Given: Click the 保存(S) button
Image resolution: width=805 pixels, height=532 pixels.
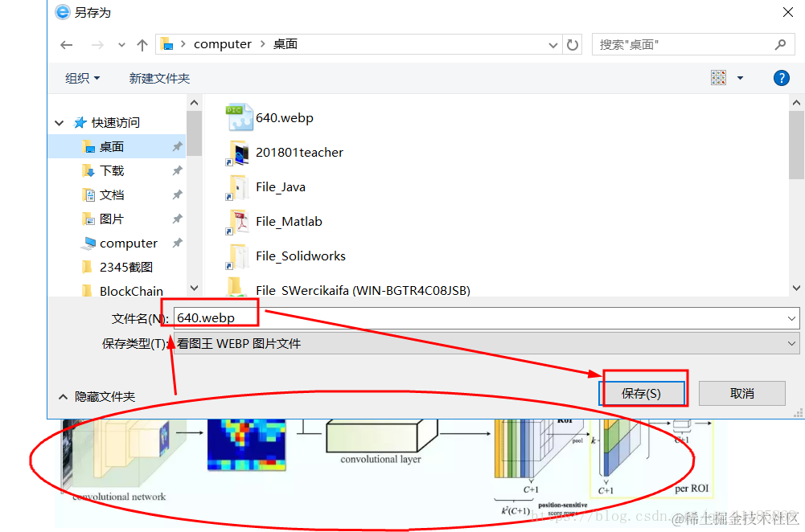Looking at the screenshot, I should pos(642,394).
